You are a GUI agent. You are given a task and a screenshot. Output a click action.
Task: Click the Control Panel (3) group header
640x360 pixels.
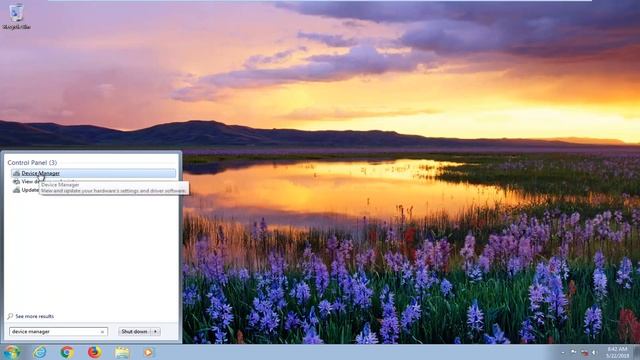pos(32,162)
